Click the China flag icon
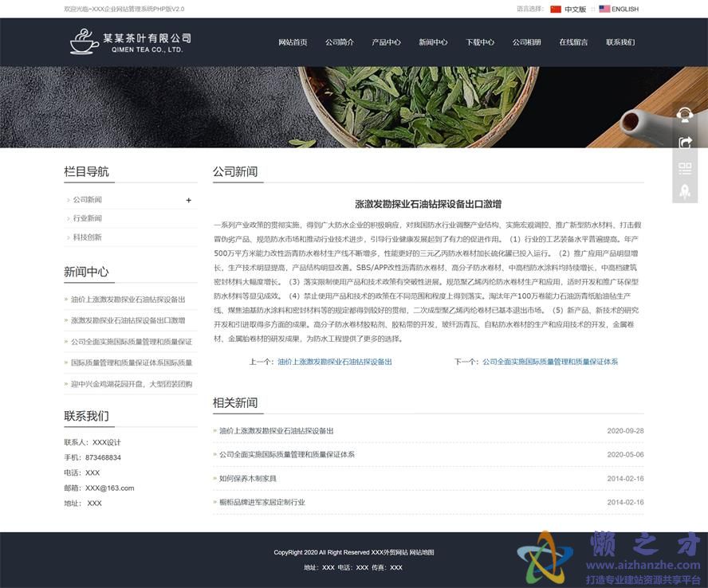This screenshot has height=588, width=708. (556, 10)
